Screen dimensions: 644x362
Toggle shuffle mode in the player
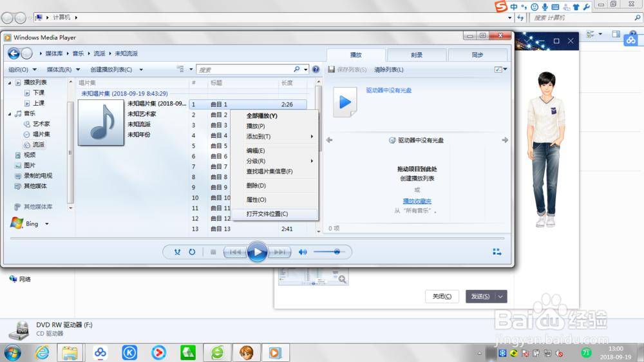tap(177, 252)
